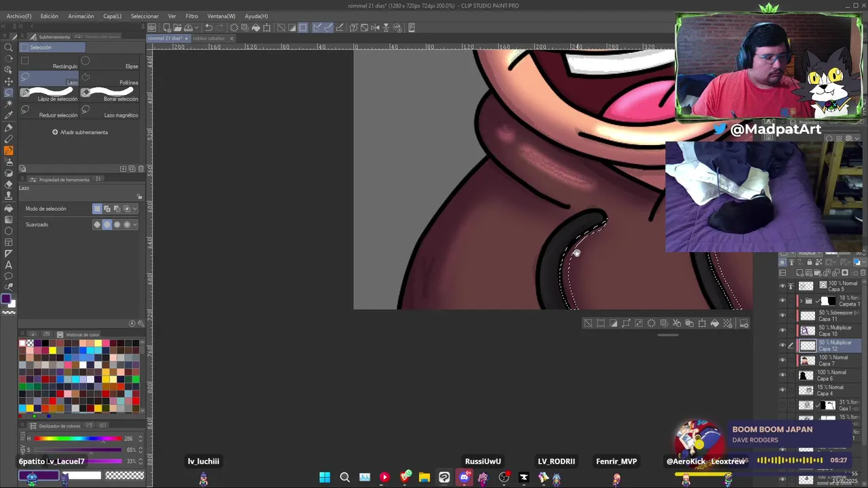This screenshot has height=488, width=868.
Task: Toggle visibility of layer Capa 7
Action: pyautogui.click(x=783, y=360)
